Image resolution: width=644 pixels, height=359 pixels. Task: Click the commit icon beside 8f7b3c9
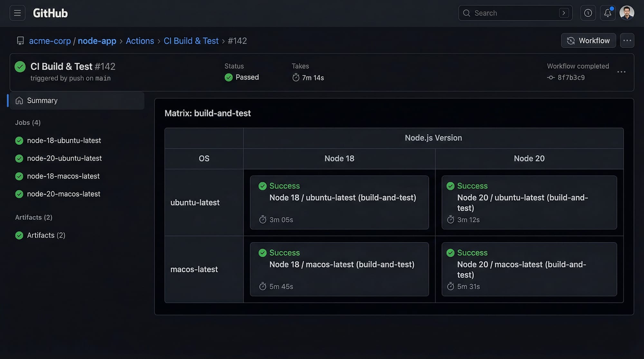(551, 78)
